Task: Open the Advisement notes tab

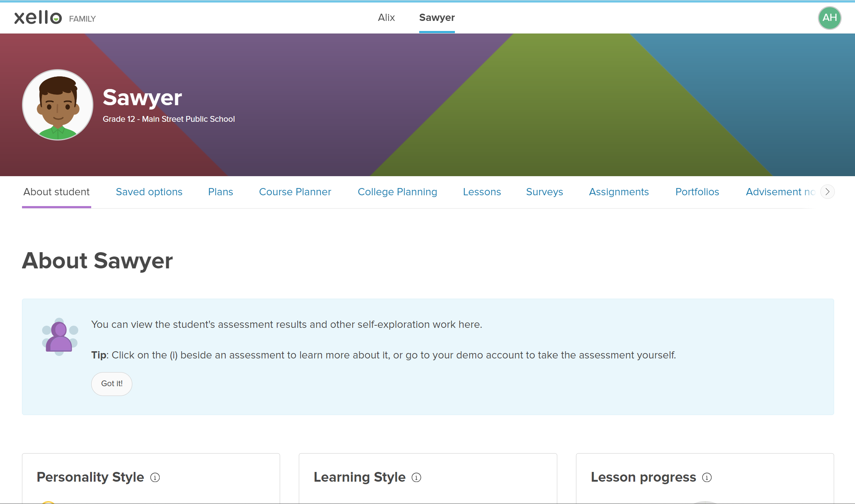Action: tap(780, 192)
